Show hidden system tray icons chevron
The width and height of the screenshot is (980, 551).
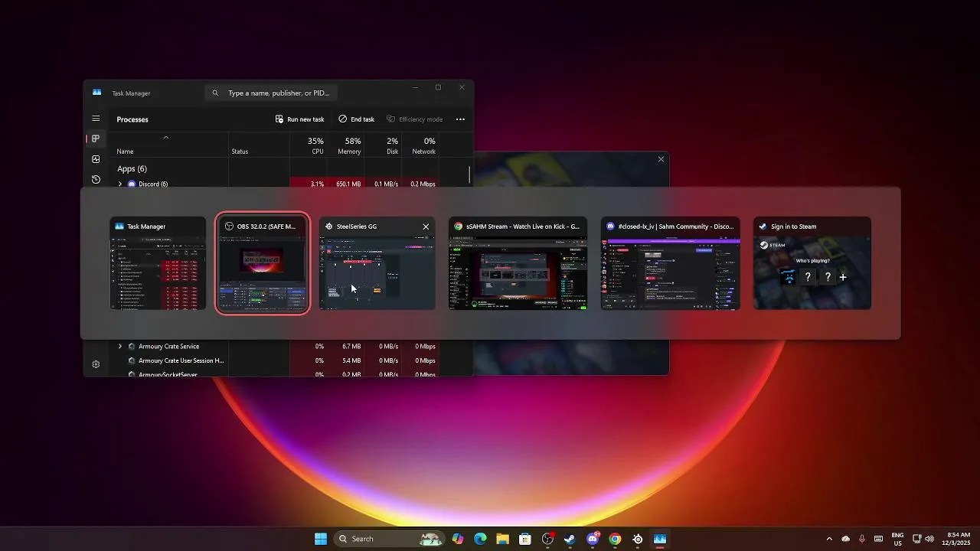coord(829,539)
